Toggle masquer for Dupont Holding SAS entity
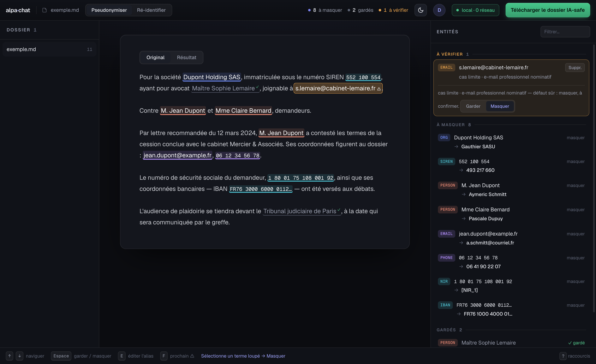 click(576, 138)
